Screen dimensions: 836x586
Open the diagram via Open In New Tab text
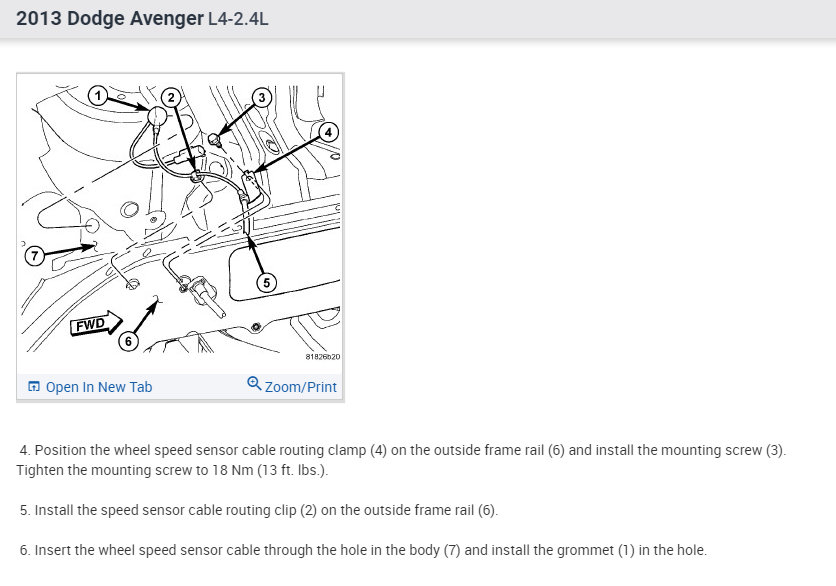click(99, 387)
